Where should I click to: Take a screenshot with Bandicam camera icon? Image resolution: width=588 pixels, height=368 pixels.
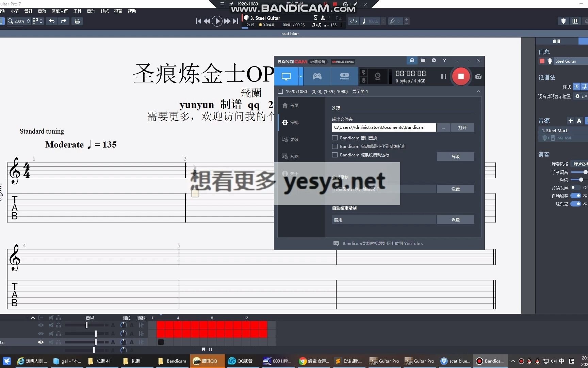coord(478,76)
